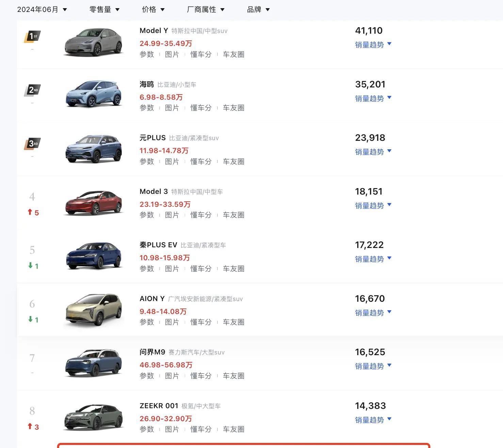Open the 问界M9 car image

[94, 363]
